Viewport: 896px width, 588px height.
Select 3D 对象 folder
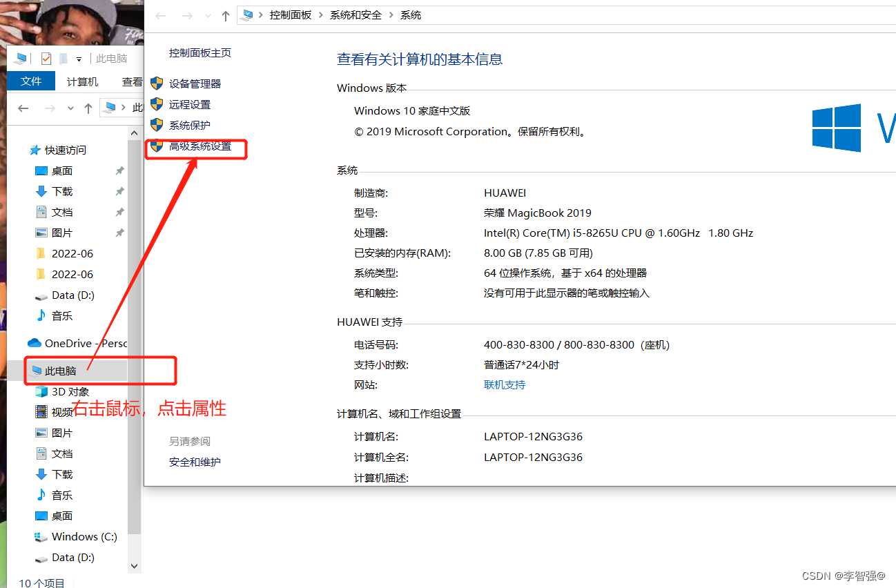[x=70, y=391]
